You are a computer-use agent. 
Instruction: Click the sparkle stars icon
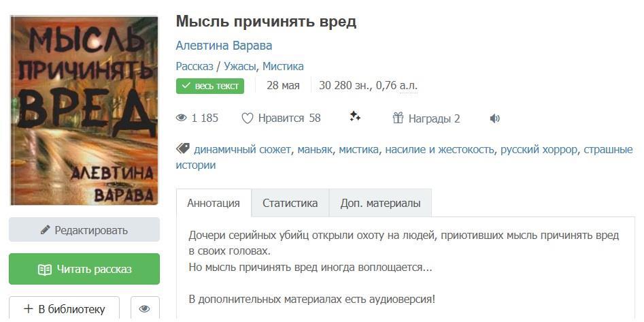coord(354,117)
